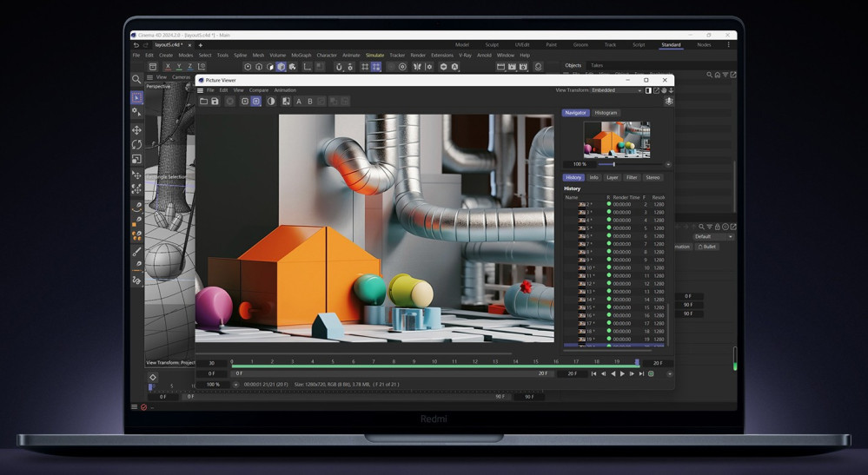
Task: Switch to the Histogram tab
Action: (606, 113)
